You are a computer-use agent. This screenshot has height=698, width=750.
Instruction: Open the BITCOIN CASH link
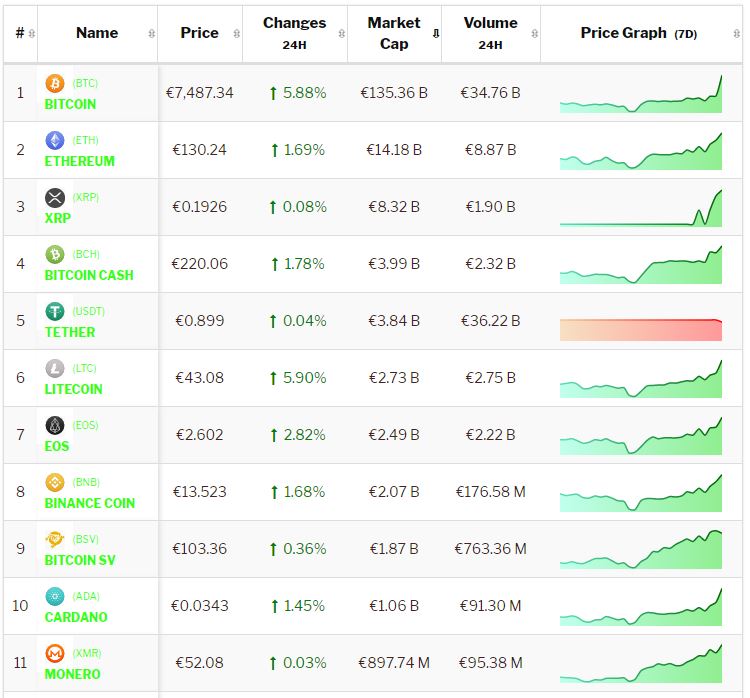[x=89, y=275]
